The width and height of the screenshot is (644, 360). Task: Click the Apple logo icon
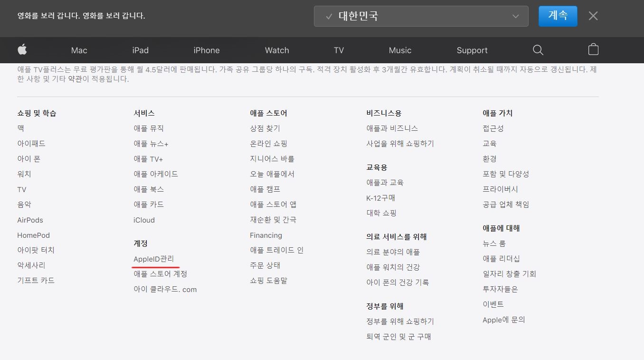[x=22, y=49]
